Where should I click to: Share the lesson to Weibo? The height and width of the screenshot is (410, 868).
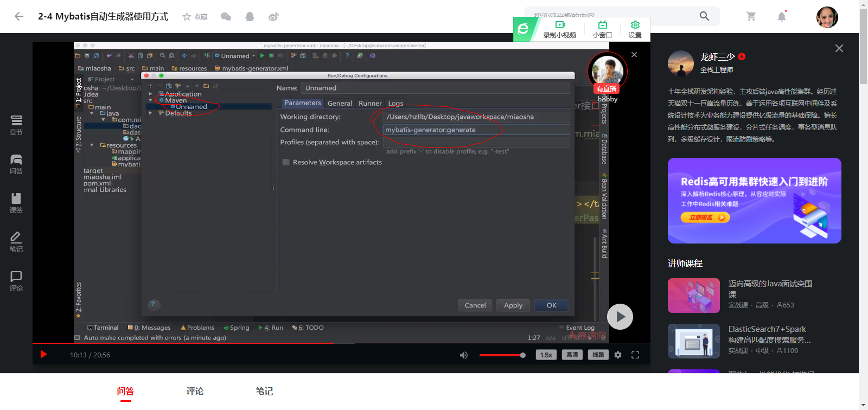pos(273,17)
